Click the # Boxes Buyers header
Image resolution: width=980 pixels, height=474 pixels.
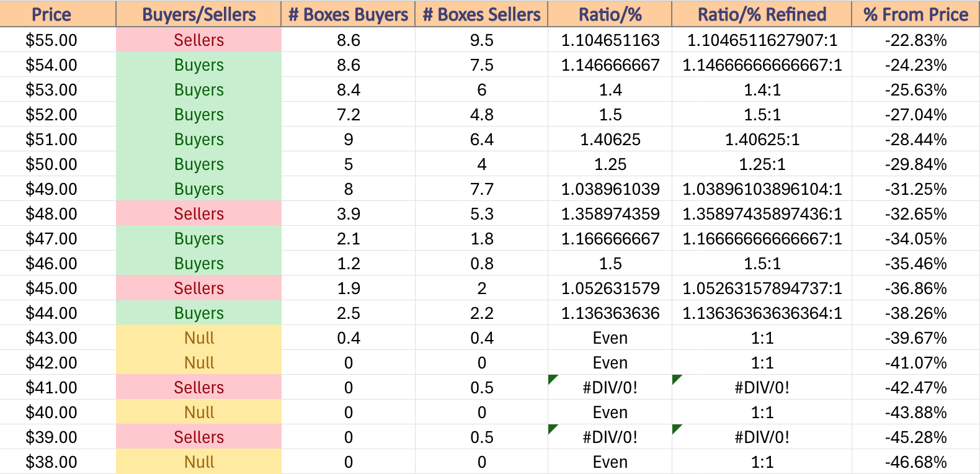coord(348,14)
